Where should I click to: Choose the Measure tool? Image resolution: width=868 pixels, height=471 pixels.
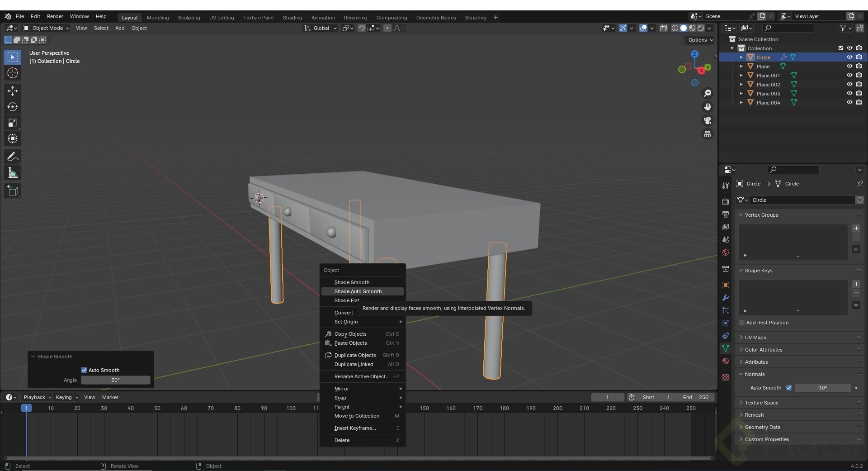pyautogui.click(x=13, y=173)
